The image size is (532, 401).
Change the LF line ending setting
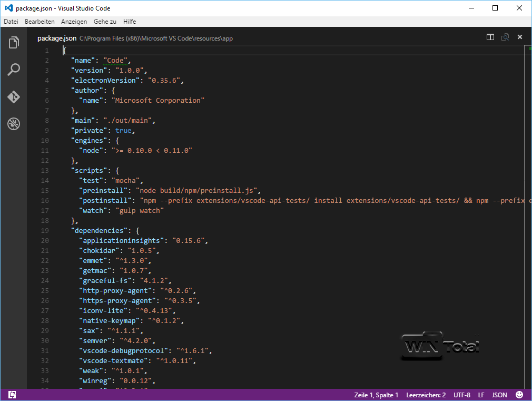[481, 395]
